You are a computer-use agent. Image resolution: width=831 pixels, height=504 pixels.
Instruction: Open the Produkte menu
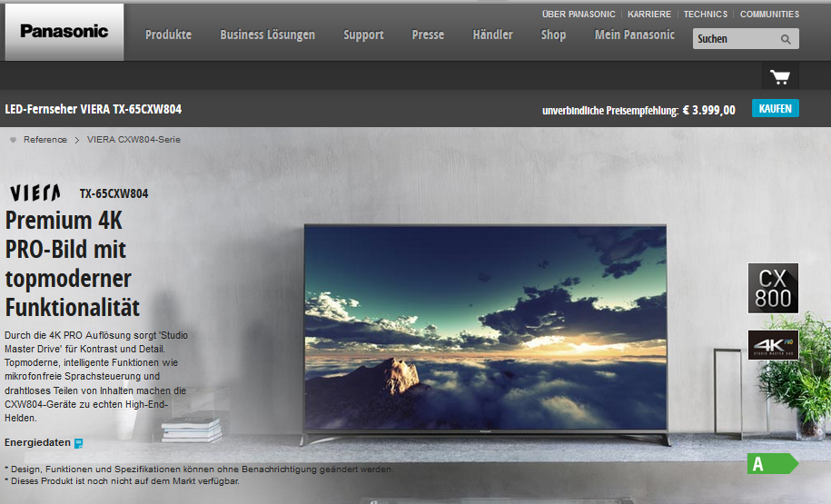(x=169, y=35)
